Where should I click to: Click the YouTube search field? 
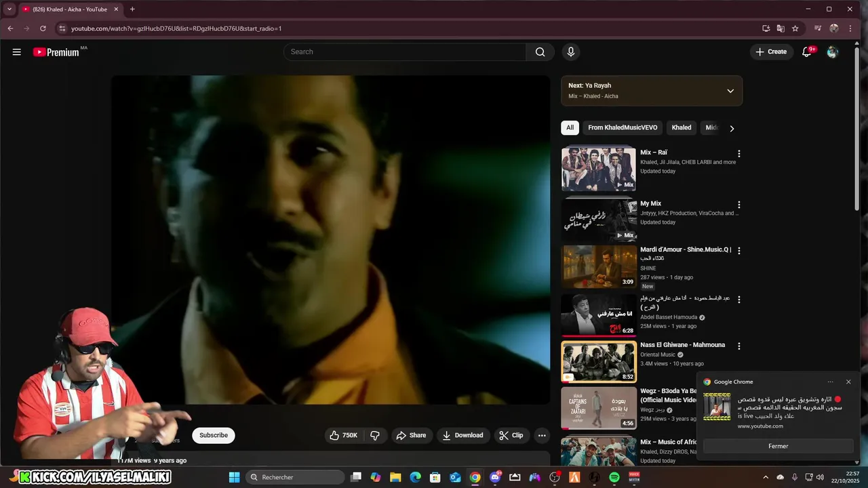(x=405, y=52)
